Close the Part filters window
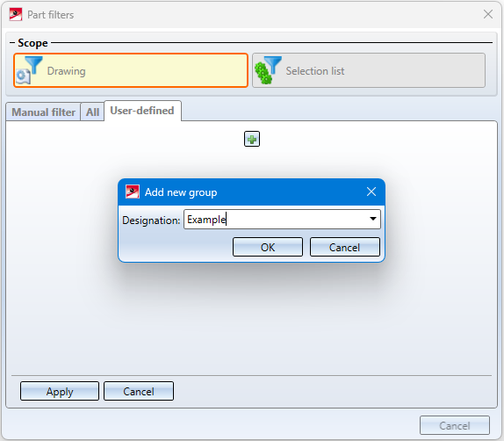 488,14
